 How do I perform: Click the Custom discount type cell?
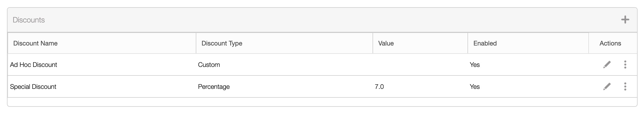coord(209,65)
